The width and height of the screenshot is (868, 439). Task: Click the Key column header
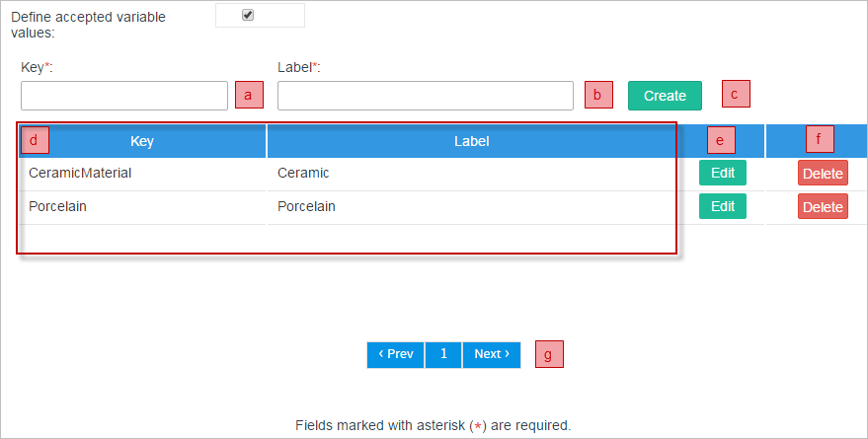[x=142, y=141]
